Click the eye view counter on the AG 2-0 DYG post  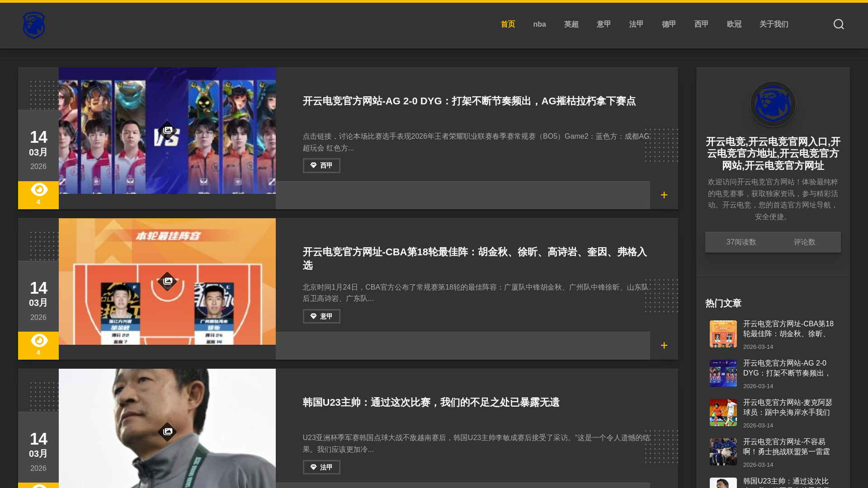point(38,195)
